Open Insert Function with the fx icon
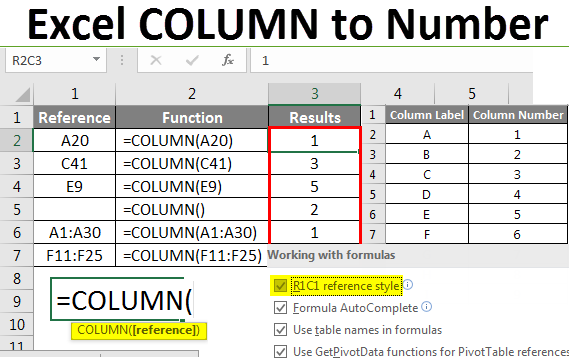 [x=228, y=60]
